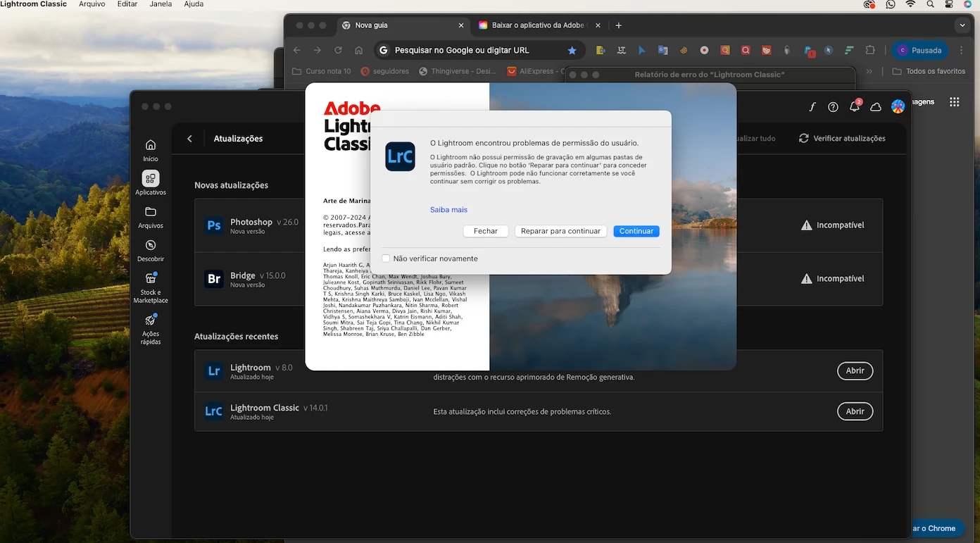This screenshot has width=980, height=543.
Task: Click Creative Cloud menu bar icon
Action: 869,4
